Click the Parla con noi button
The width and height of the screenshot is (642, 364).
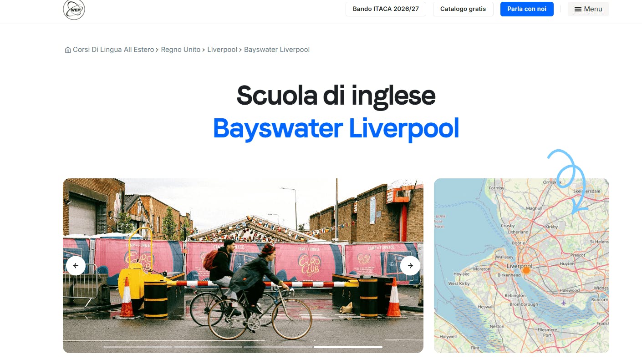(x=527, y=9)
